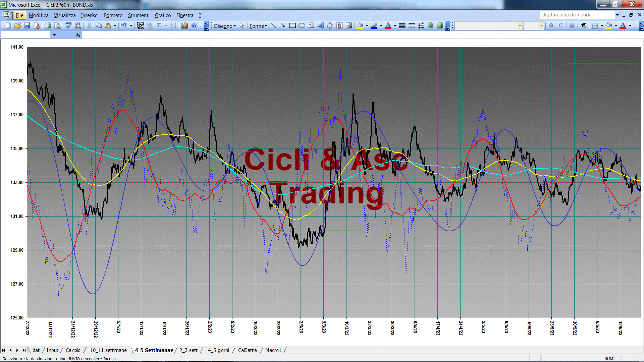644x362 pixels.
Task: Expand the Disegno drawing menu
Action: point(225,26)
